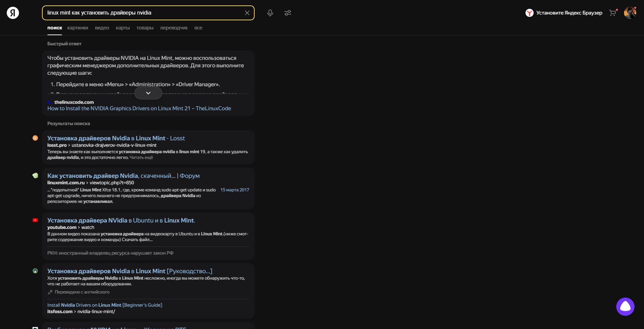Screen dimensions: 644x329
Task: Click Установите Яндекс Браузер
Action: click(568, 13)
